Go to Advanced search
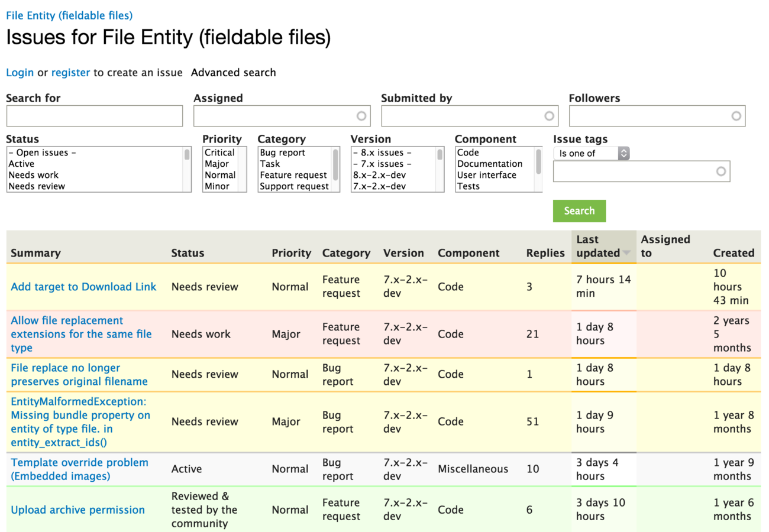This screenshot has height=532, width=769. click(x=233, y=73)
